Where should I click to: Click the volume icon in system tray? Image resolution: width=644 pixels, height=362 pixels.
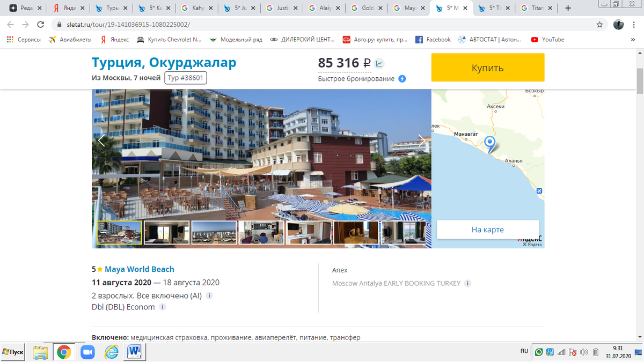coord(584,352)
